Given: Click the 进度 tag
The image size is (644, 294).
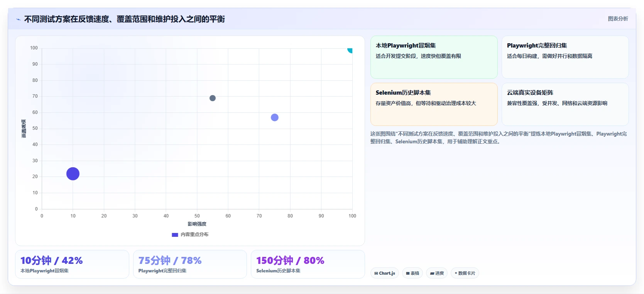Looking at the screenshot, I should [x=437, y=273].
